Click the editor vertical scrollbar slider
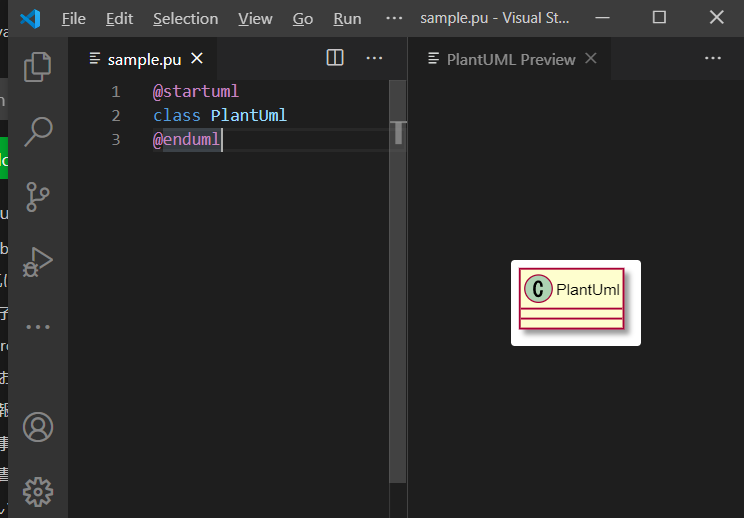 (x=398, y=281)
